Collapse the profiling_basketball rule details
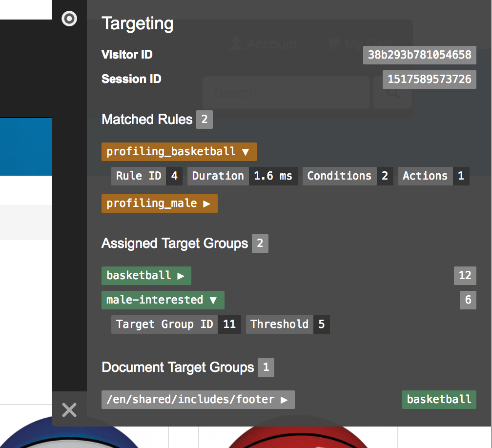 [179, 152]
